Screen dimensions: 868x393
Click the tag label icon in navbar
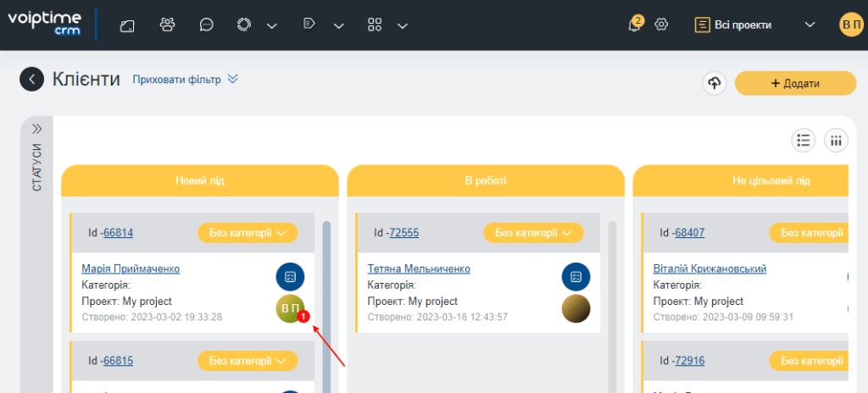click(x=309, y=24)
